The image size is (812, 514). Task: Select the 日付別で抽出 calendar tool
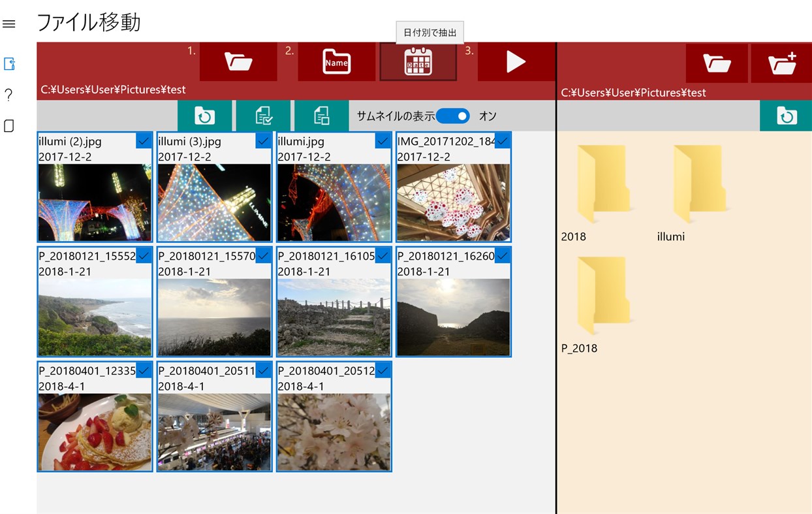[x=418, y=63]
